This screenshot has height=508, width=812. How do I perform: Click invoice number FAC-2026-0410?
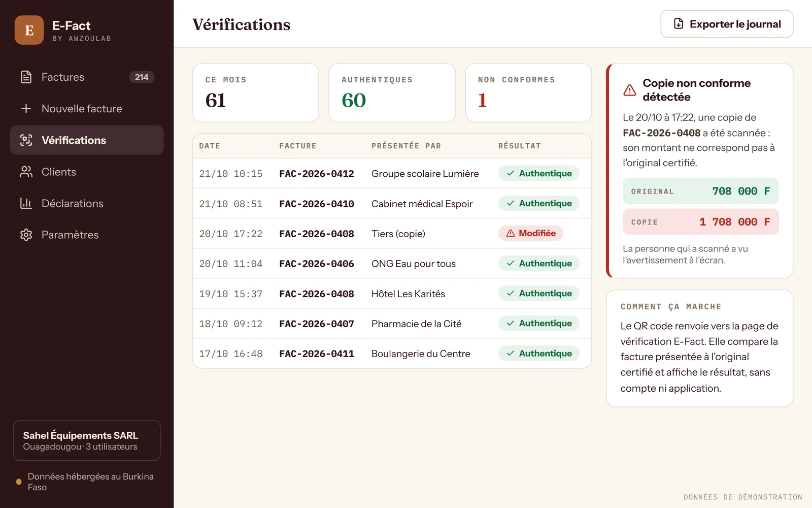[x=317, y=204]
